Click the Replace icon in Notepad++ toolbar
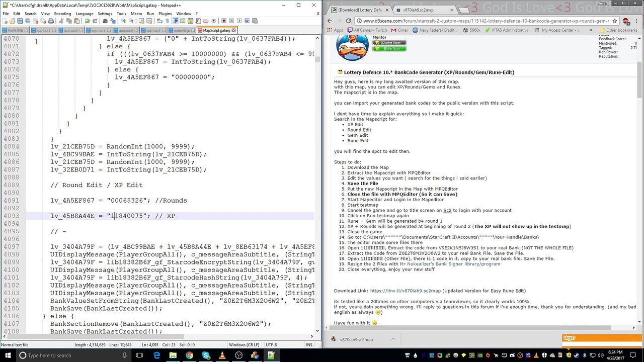Screen dimensions: 644x362 click(x=113, y=21)
